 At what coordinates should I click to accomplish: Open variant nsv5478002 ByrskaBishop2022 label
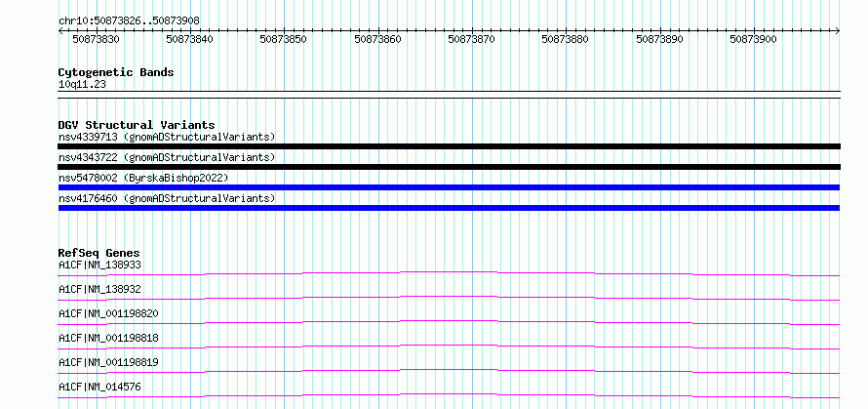(143, 178)
